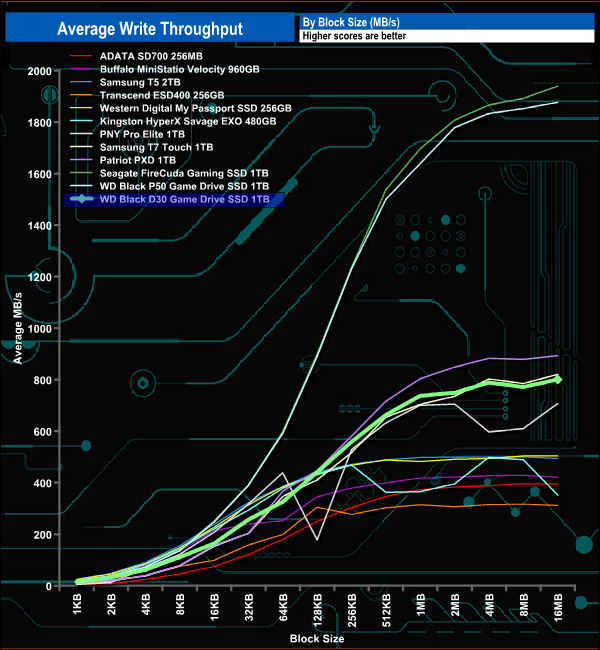
Task: Click the 4KB block size label
Action: coord(146,604)
